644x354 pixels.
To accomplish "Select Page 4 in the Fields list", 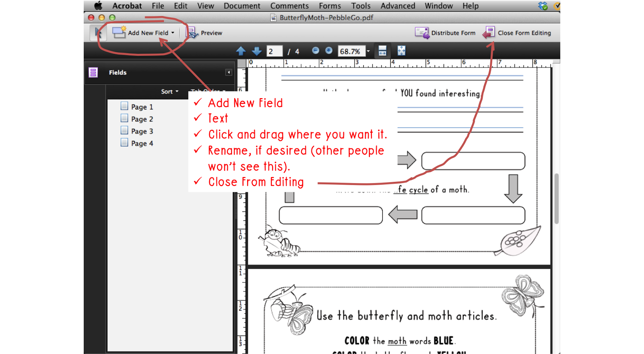I will coord(142,143).
